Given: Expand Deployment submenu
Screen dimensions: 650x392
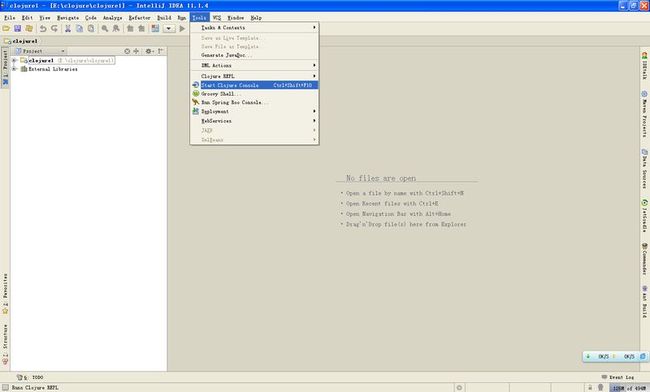Looking at the screenshot, I should tap(254, 111).
